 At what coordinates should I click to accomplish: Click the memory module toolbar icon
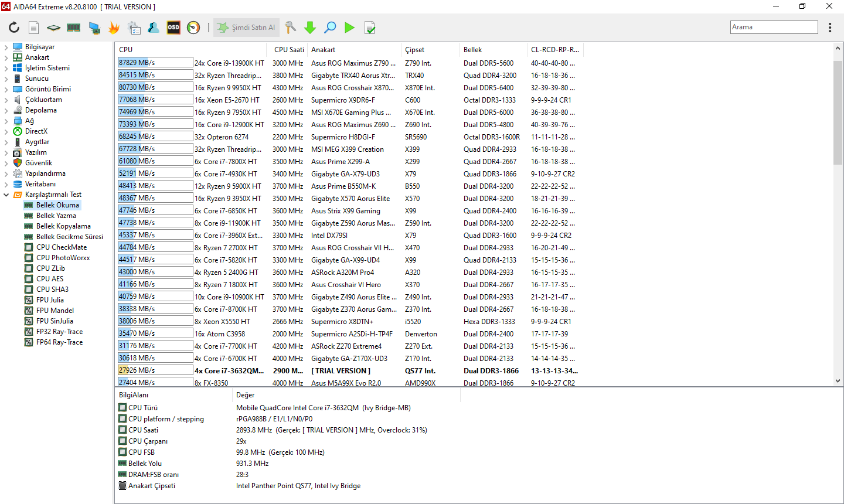click(73, 28)
